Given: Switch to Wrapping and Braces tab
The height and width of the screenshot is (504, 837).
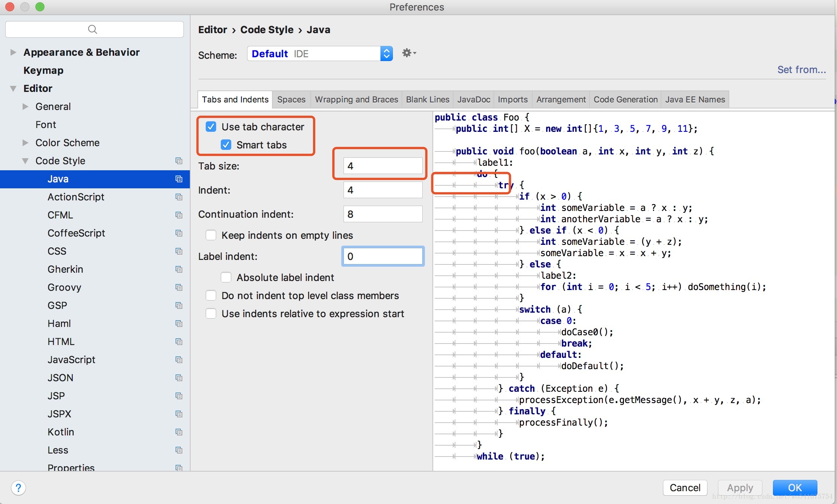Looking at the screenshot, I should pos(356,99).
